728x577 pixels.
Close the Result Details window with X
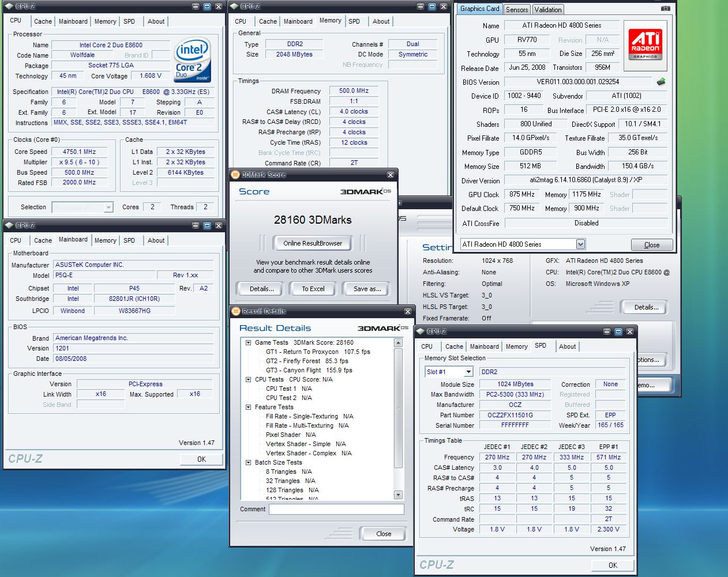(x=408, y=311)
